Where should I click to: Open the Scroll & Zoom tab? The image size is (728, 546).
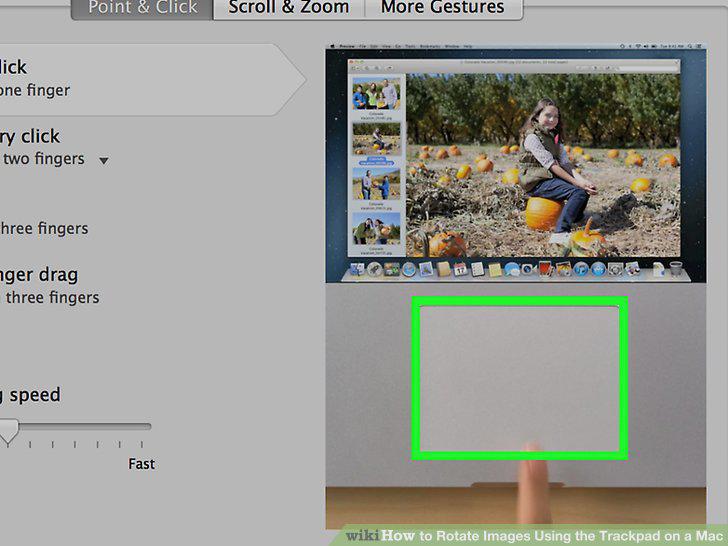point(289,8)
